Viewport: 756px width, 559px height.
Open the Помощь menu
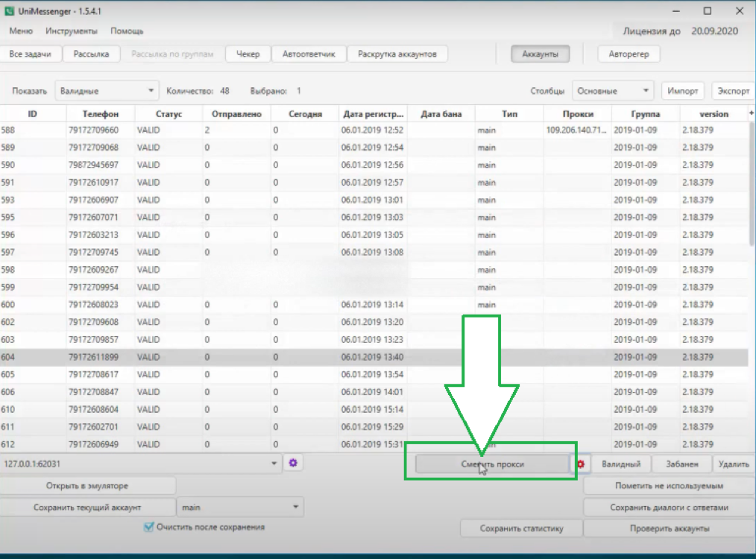(127, 31)
